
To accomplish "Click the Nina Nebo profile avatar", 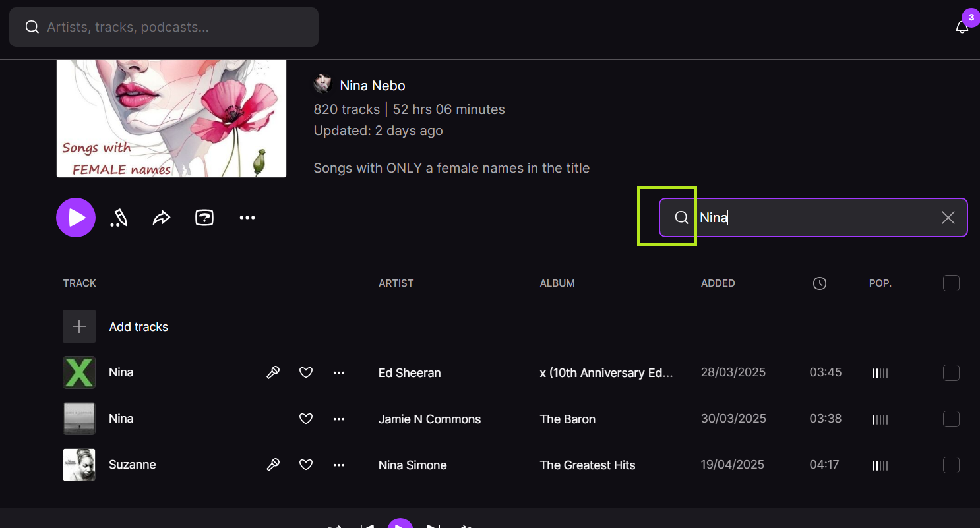I will (322, 84).
